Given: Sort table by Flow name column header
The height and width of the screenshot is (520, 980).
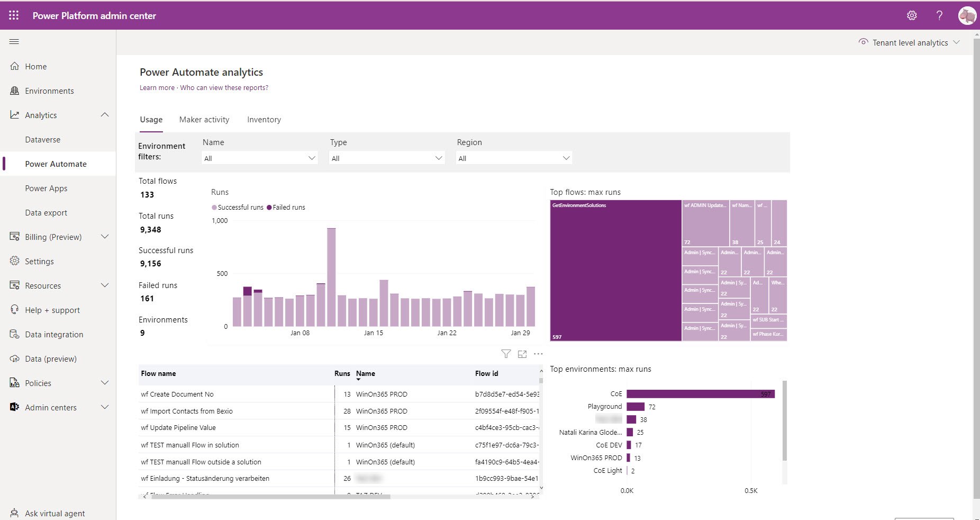Looking at the screenshot, I should point(158,373).
